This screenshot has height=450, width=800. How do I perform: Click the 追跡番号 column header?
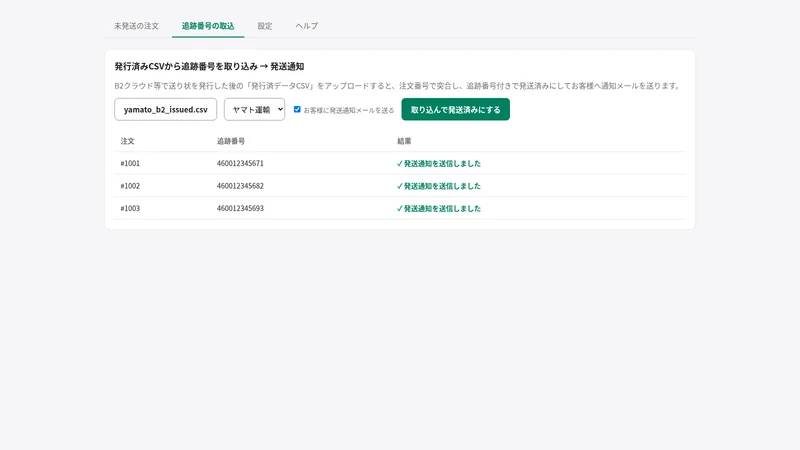click(x=231, y=141)
